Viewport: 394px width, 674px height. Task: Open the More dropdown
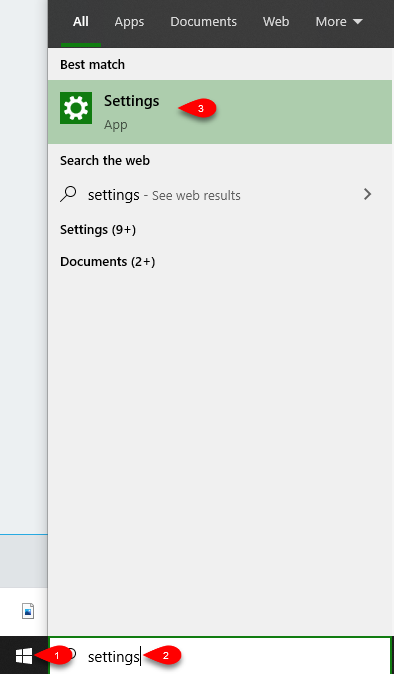click(339, 21)
